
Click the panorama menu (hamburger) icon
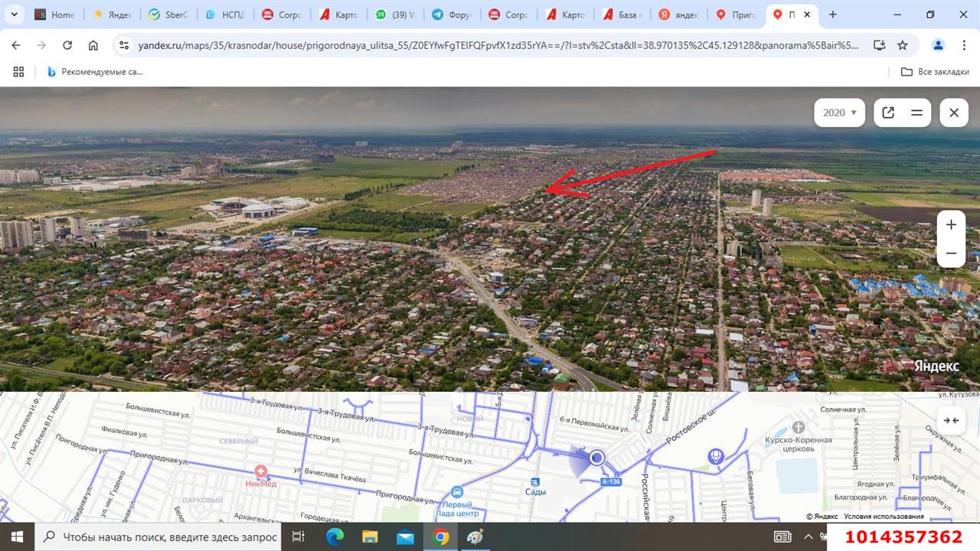916,112
